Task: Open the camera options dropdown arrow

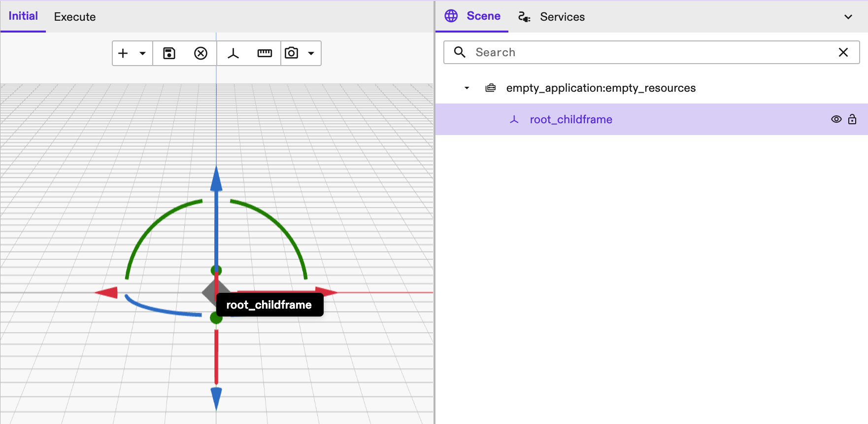Action: click(x=311, y=53)
